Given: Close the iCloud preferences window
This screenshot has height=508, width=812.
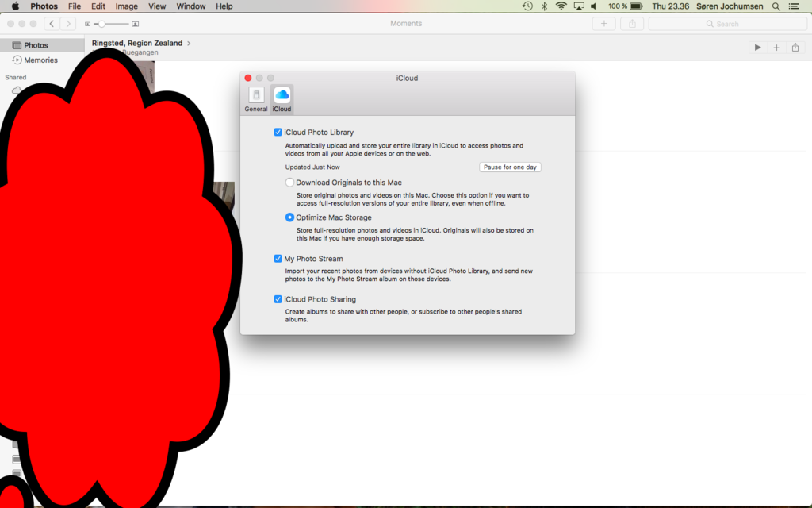Looking at the screenshot, I should point(248,78).
